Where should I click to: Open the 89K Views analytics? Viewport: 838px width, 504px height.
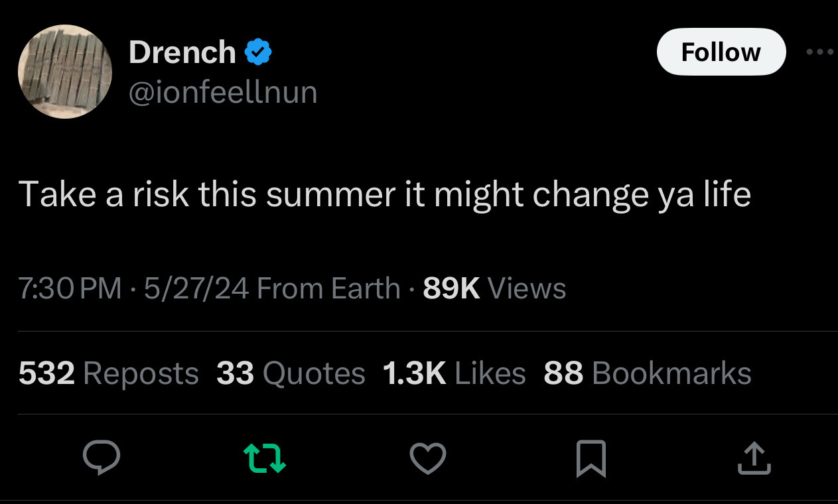[x=494, y=288]
